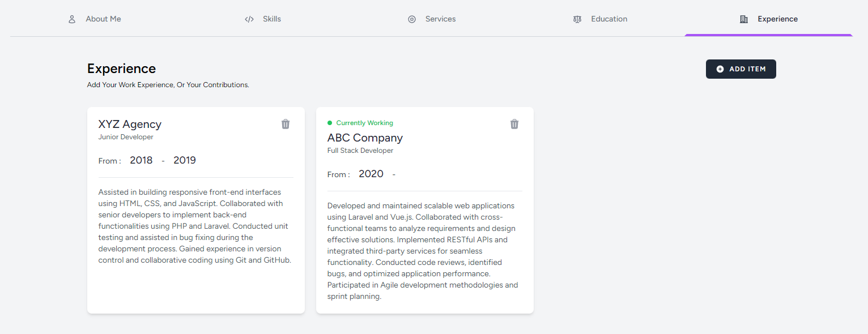Toggle the Currently Working status indicator
Screen dimensions: 868x334
tap(330, 123)
